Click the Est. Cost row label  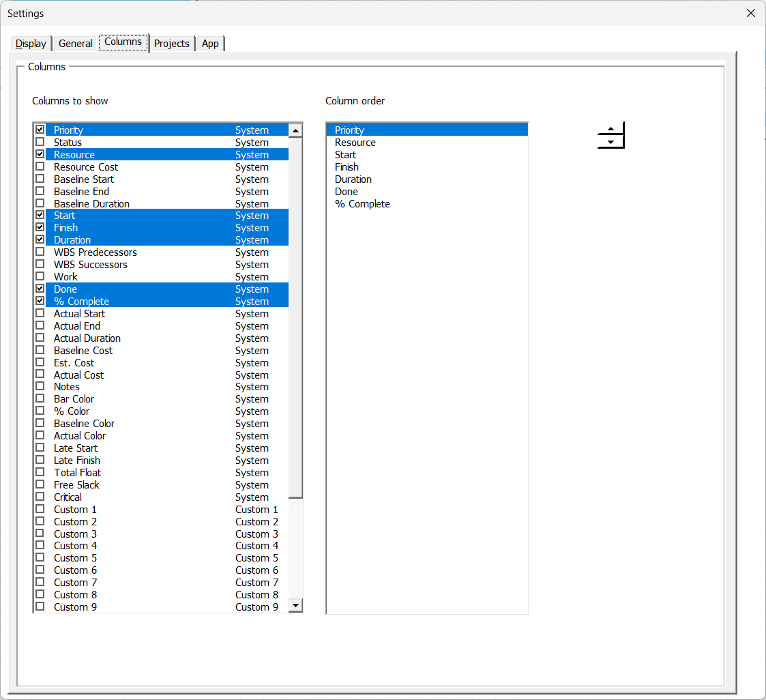point(74,362)
